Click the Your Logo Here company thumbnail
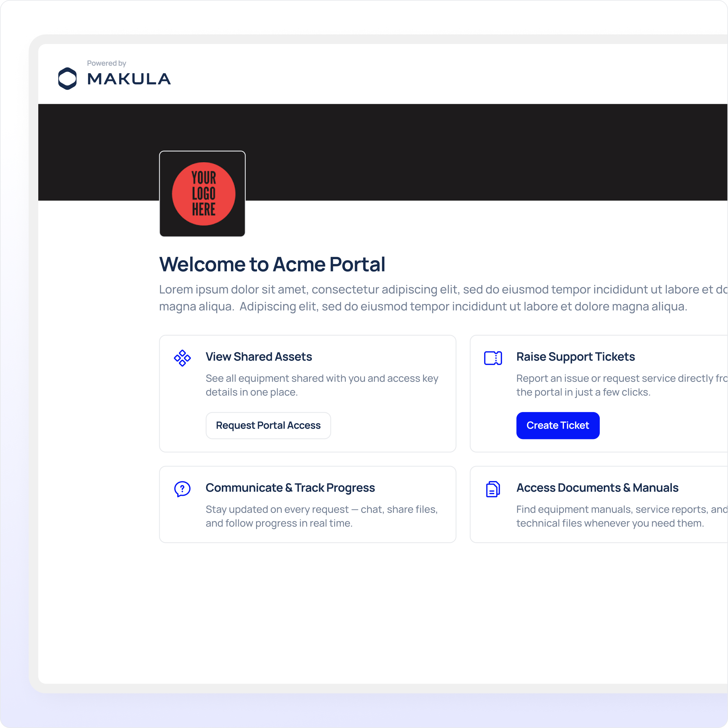This screenshot has height=728, width=728. (x=202, y=194)
